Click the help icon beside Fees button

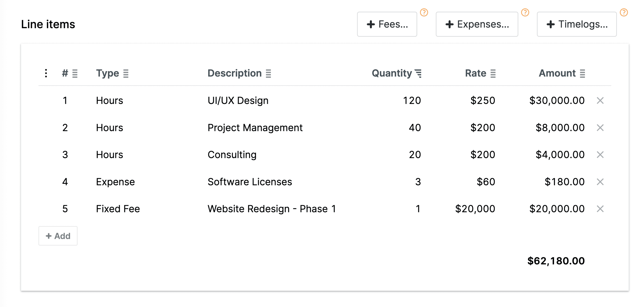[424, 12]
